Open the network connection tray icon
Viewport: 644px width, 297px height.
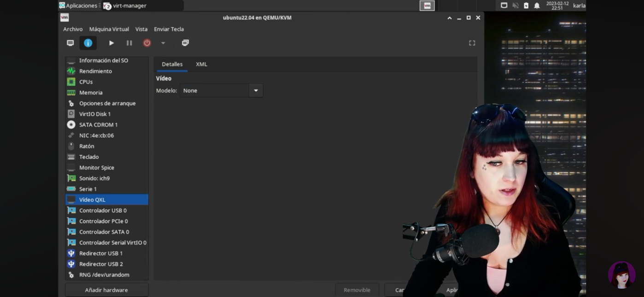[x=504, y=6]
